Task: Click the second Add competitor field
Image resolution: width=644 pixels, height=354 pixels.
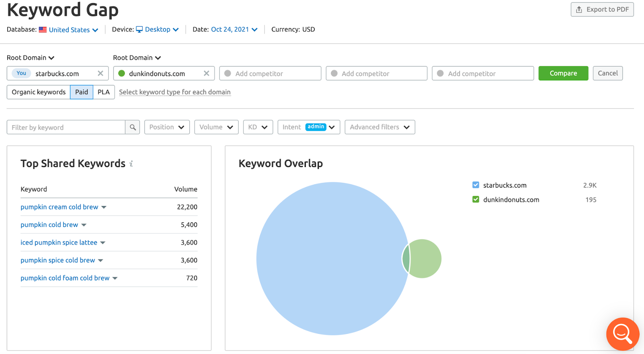Action: tap(377, 73)
